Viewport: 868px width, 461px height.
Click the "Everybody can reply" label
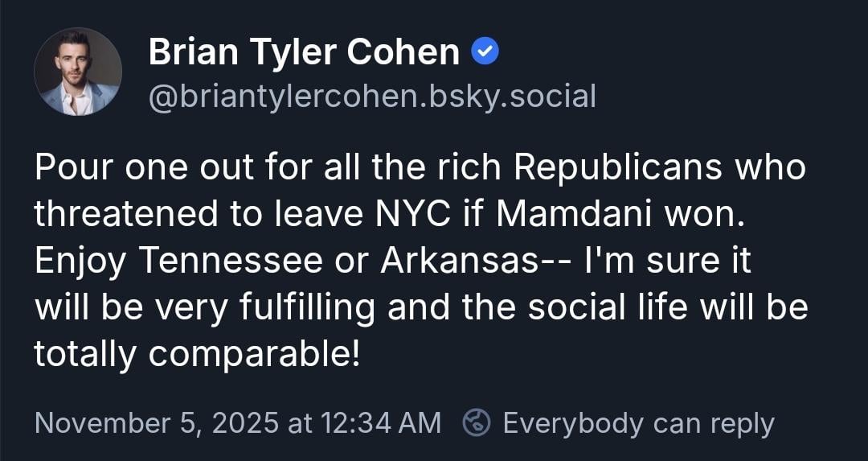pos(638,422)
